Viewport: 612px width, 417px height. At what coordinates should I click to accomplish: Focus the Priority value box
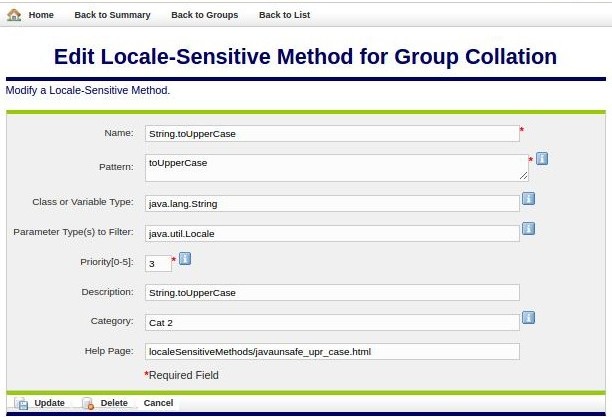(x=158, y=263)
